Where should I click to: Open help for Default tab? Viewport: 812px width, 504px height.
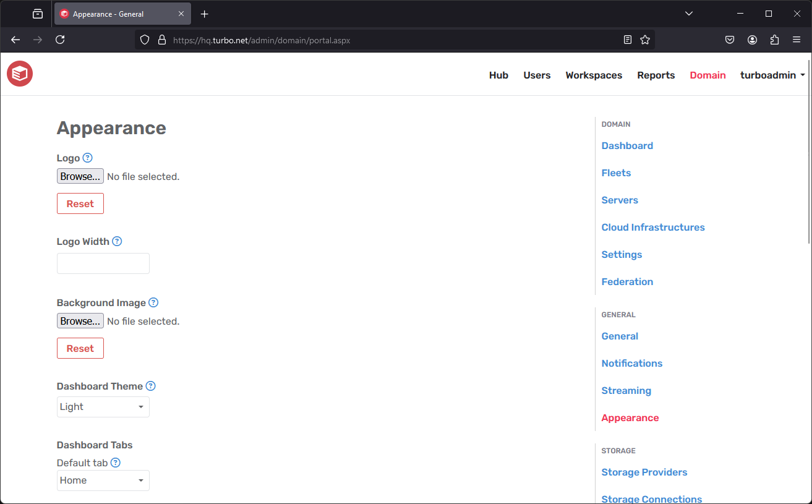click(x=116, y=463)
